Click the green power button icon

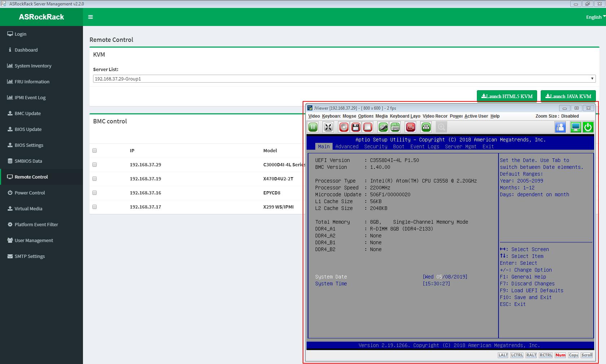pyautogui.click(x=588, y=127)
